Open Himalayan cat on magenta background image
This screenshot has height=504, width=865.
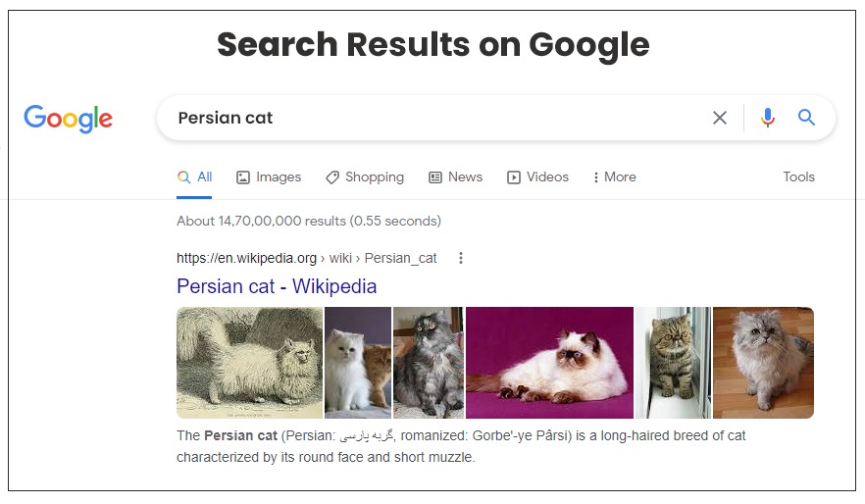click(x=549, y=363)
